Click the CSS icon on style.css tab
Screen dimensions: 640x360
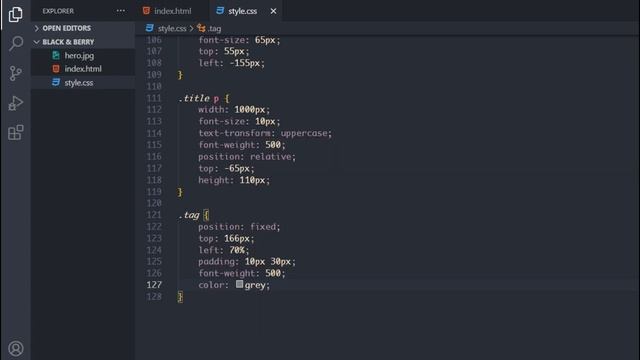pos(220,11)
